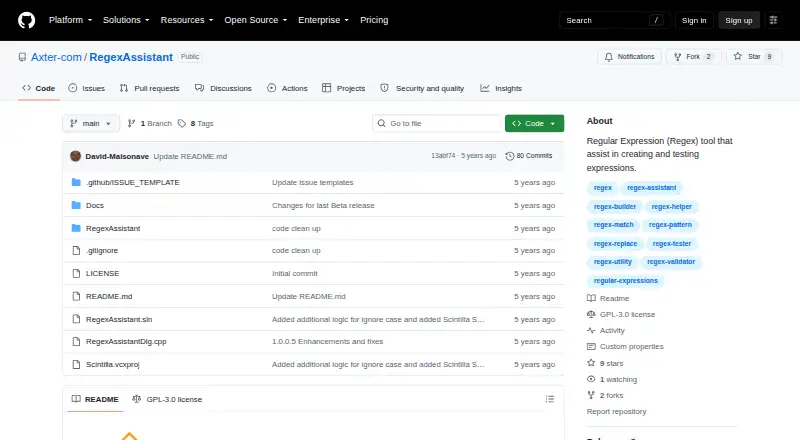Image resolution: width=800 pixels, height=440 pixels.
Task: Open the Scintilla.vcxproj file
Action: pyautogui.click(x=113, y=364)
